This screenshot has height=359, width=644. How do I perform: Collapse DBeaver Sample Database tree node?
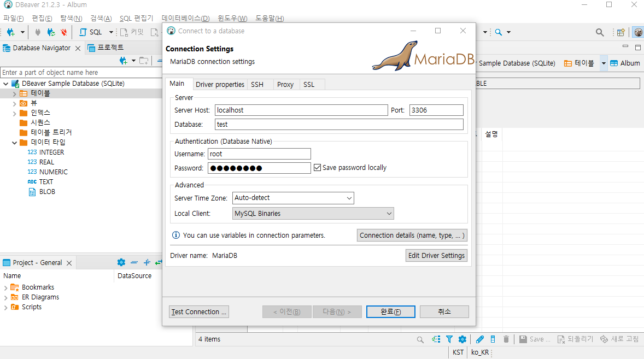6,84
